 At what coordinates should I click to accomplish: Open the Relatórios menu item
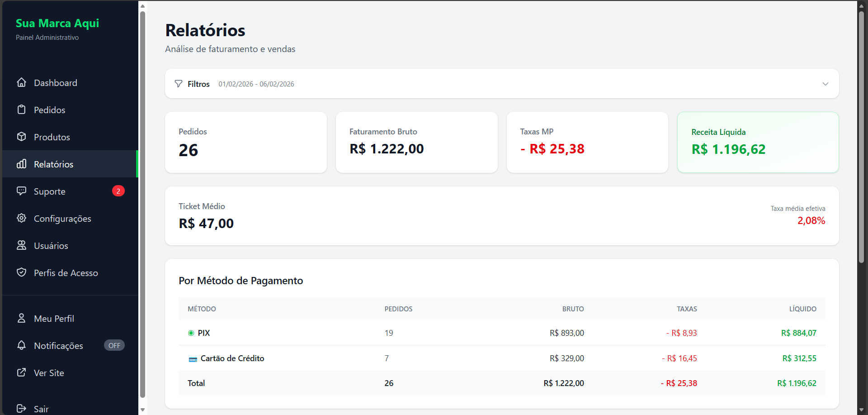[53, 164]
